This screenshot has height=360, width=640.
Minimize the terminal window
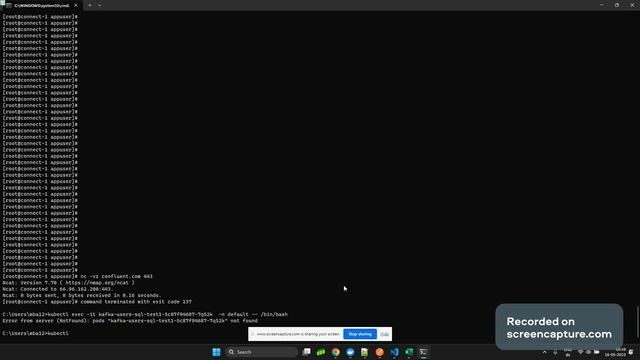[602, 5]
